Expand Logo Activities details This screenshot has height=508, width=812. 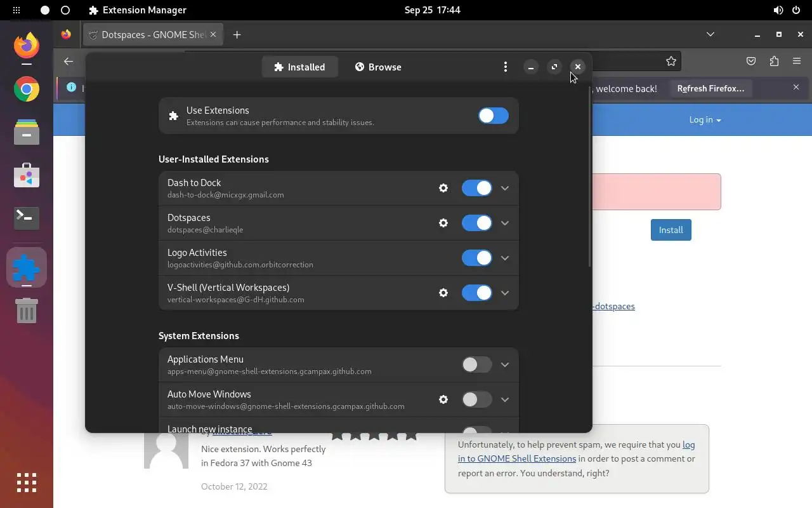pyautogui.click(x=505, y=258)
